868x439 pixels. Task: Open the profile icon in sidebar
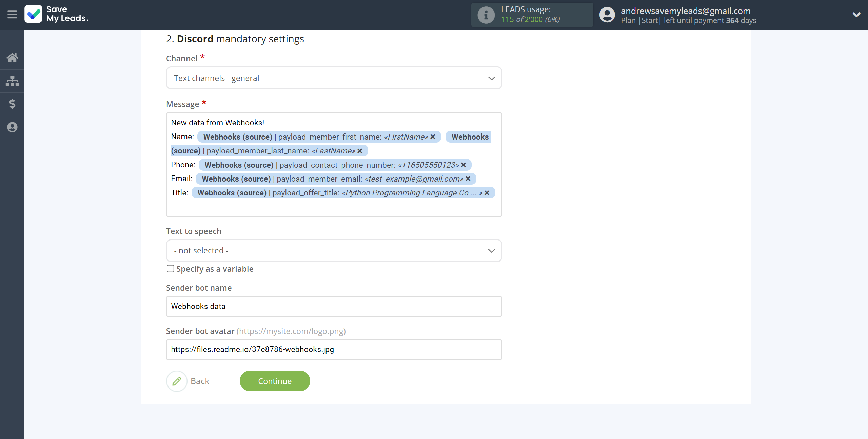12,127
